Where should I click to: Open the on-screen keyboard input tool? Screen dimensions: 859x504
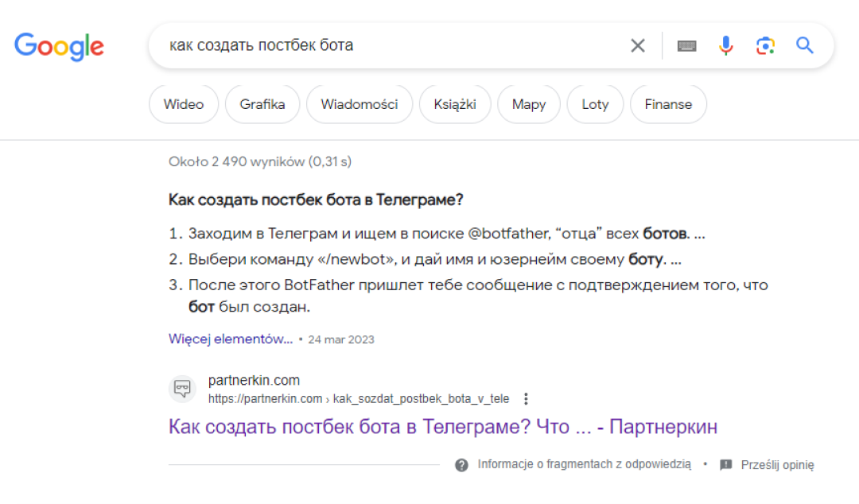click(x=686, y=45)
